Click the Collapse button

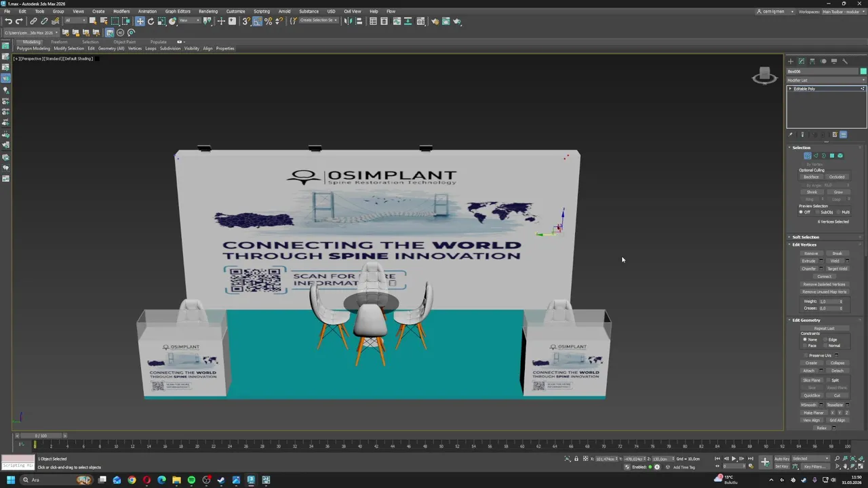click(x=837, y=363)
